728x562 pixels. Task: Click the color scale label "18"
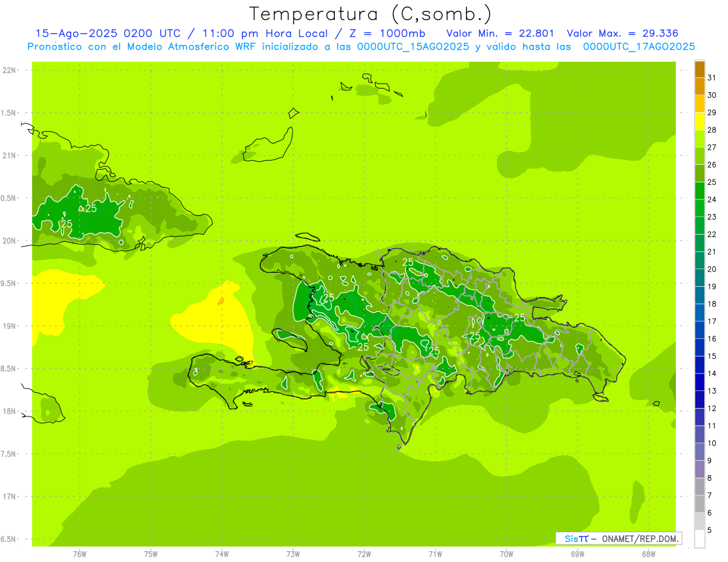pos(712,304)
